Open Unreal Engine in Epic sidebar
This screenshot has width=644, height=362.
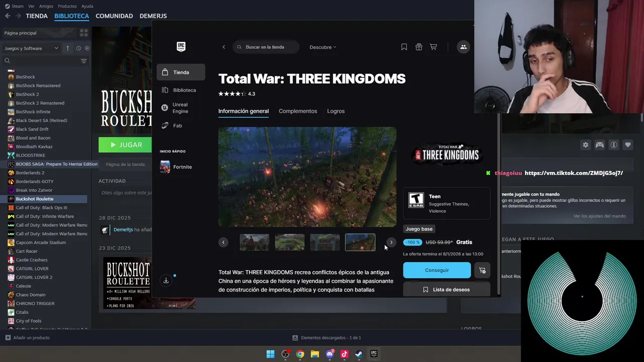tap(181, 108)
